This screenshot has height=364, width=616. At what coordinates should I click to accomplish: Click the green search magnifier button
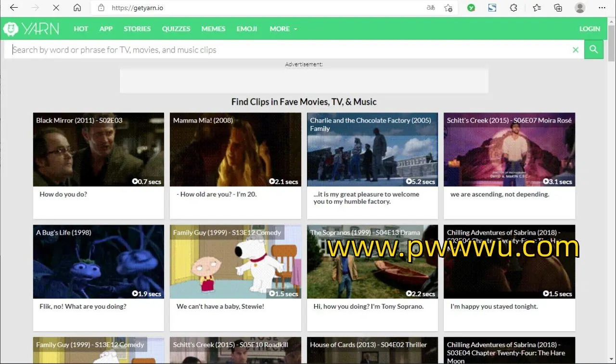pyautogui.click(x=593, y=50)
